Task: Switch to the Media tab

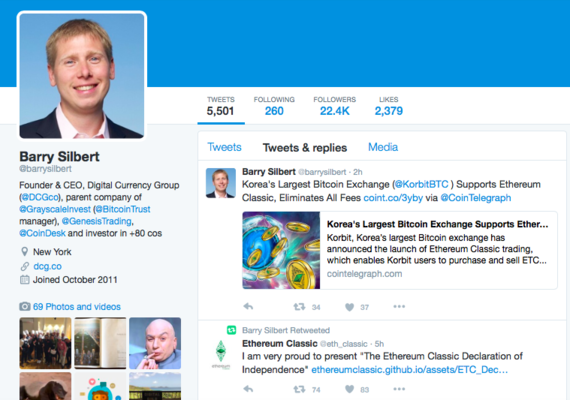Action: [383, 147]
